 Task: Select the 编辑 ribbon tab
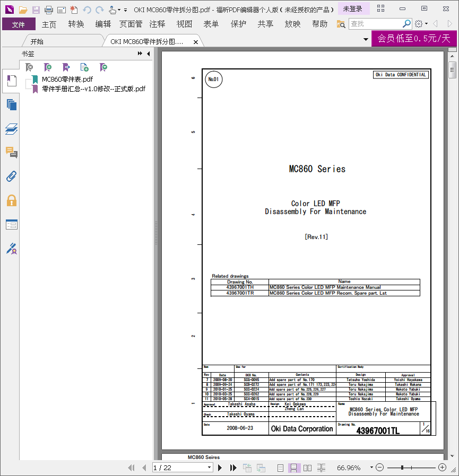[x=103, y=24]
